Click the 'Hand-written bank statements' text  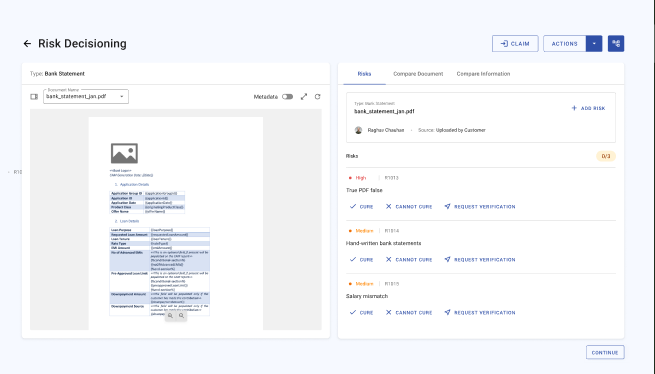(383, 243)
